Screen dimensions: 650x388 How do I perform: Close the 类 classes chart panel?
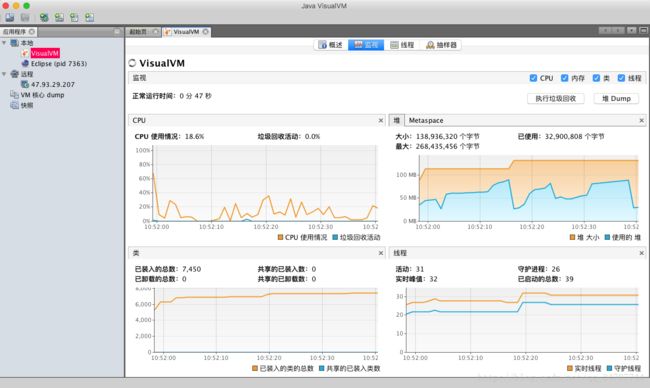(381, 253)
